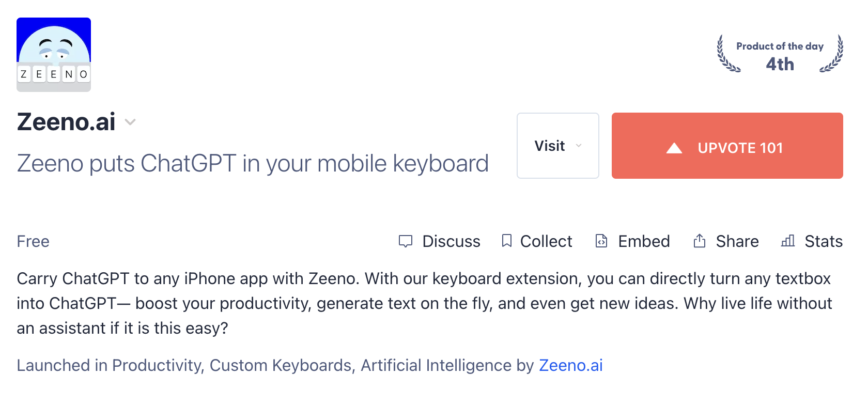
Task: Click the Product of the day 4th badge
Action: (x=780, y=54)
